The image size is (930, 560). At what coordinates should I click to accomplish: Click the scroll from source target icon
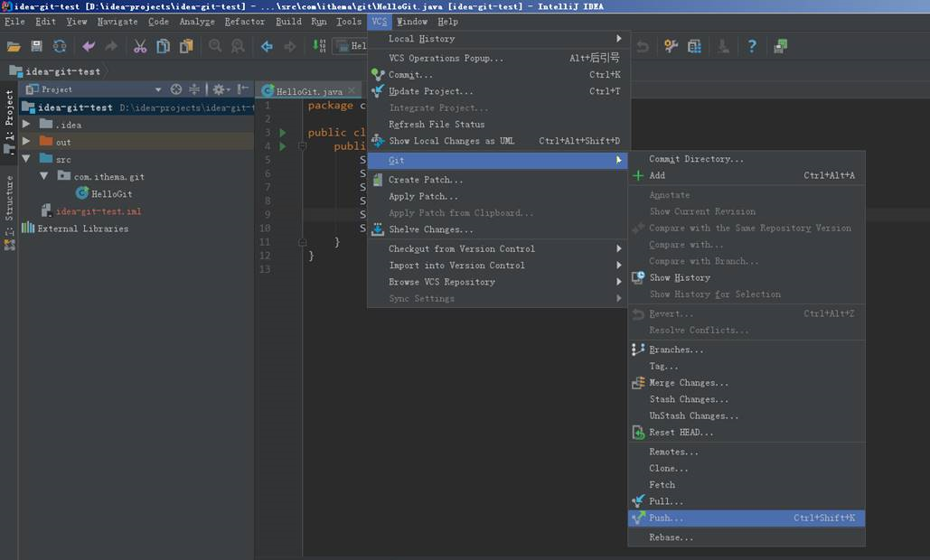176,89
